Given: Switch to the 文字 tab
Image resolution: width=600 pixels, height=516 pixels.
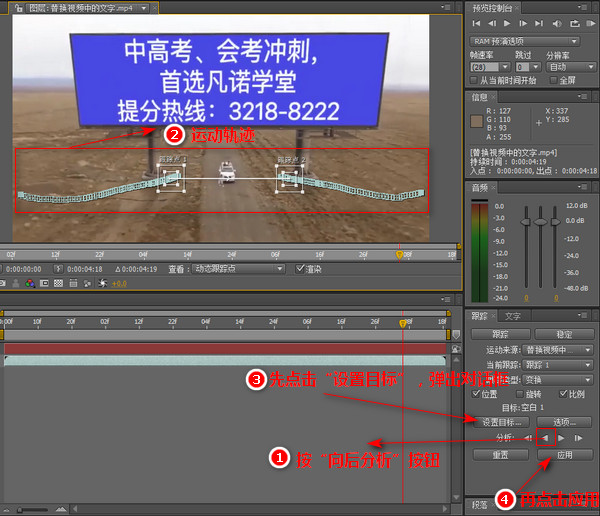Looking at the screenshot, I should [x=512, y=316].
